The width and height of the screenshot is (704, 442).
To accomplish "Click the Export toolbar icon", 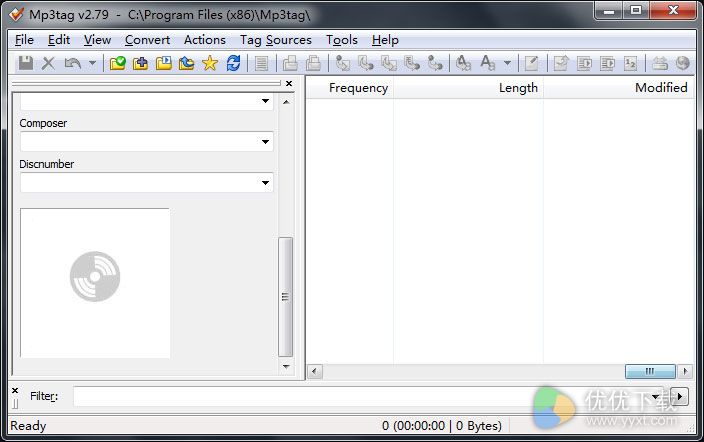I will pos(561,63).
